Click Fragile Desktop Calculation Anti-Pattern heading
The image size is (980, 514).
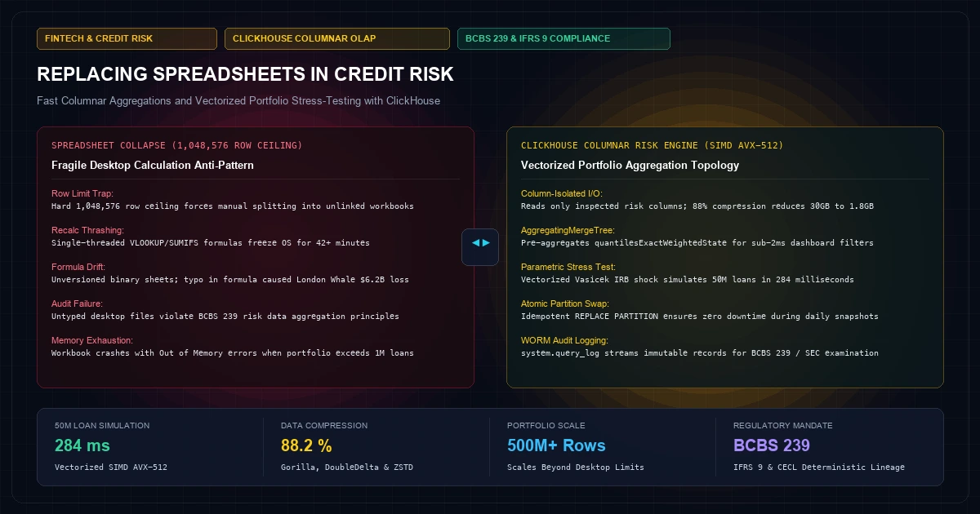coord(152,165)
